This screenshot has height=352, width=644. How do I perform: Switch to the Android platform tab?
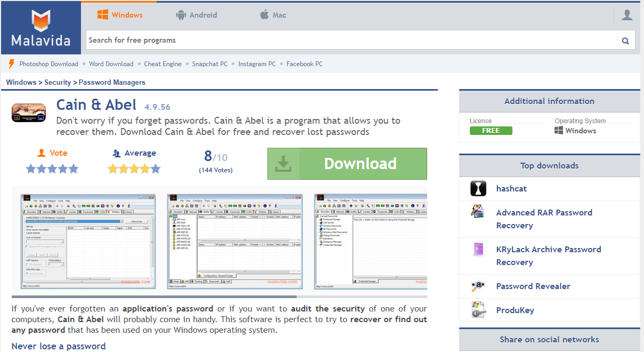pos(197,15)
